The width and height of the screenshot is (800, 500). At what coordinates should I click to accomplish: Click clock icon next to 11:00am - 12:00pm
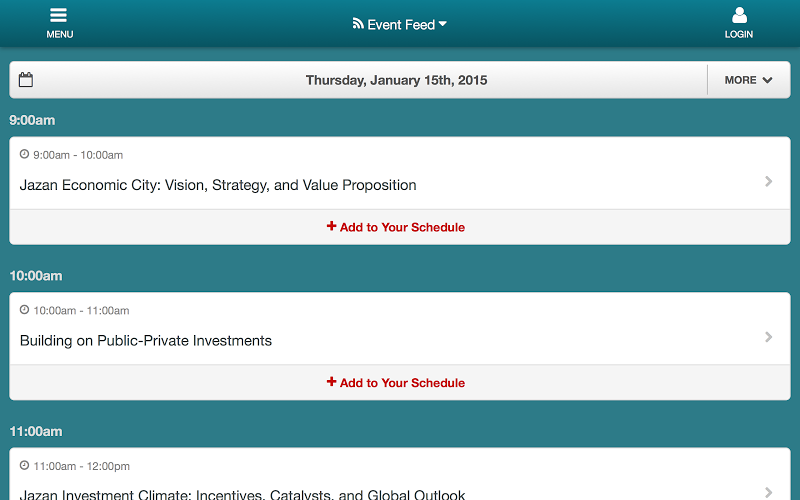(x=24, y=465)
